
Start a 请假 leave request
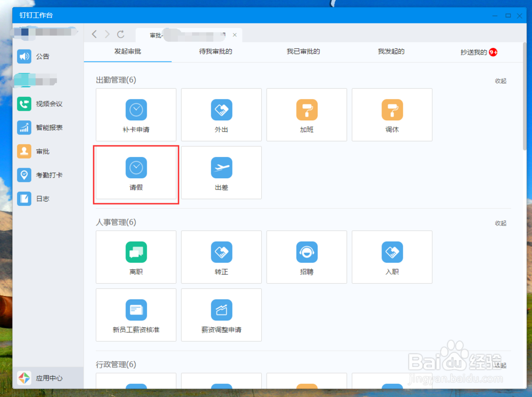click(x=136, y=172)
